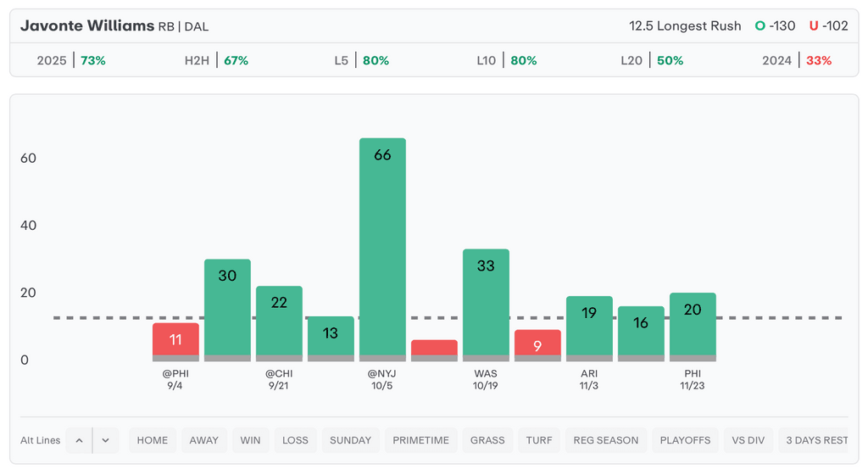Toggle the PRIMETIME filter chip
868x475 pixels.
421,440
